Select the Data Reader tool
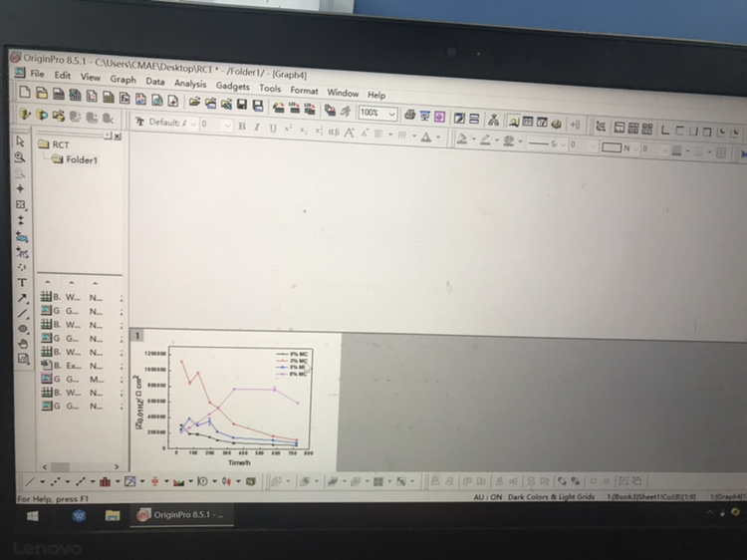 (x=21, y=204)
